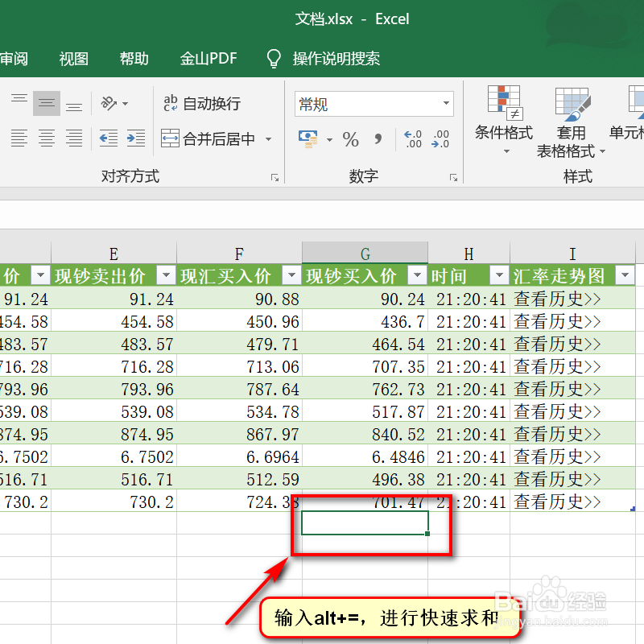Toggle left text alignment
Screen dimensions: 644x644
pos(19,138)
